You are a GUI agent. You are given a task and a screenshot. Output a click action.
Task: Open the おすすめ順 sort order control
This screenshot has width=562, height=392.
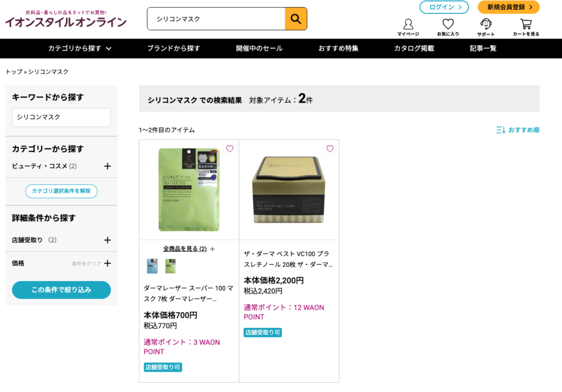pyautogui.click(x=518, y=130)
